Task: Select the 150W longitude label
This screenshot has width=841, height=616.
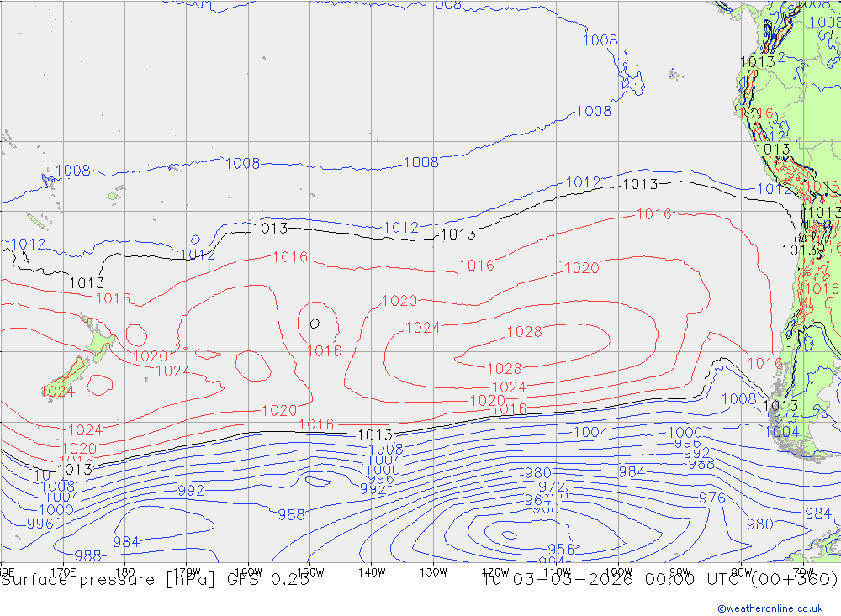Action: coord(310,572)
